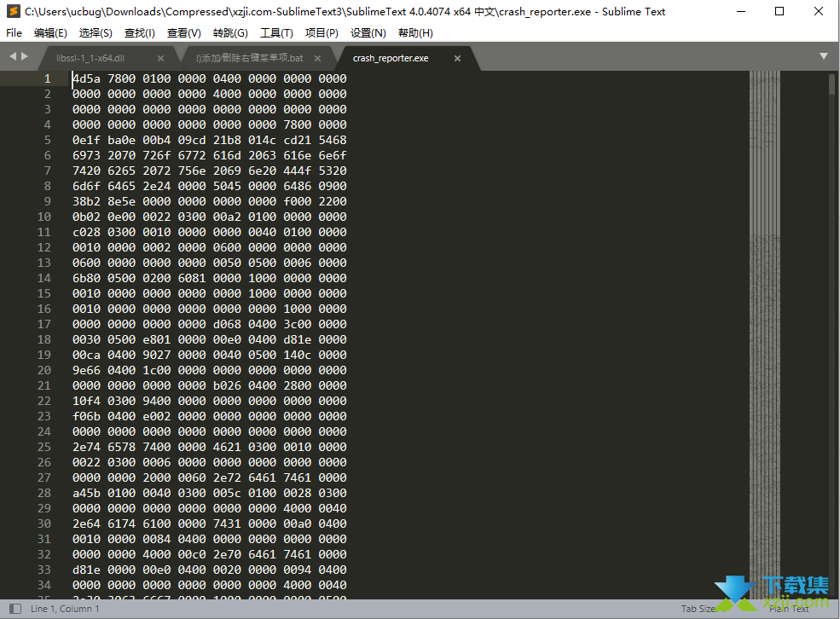
Task: Switch to the 添加/删除右键菜单项.bat tab
Action: [x=250, y=58]
